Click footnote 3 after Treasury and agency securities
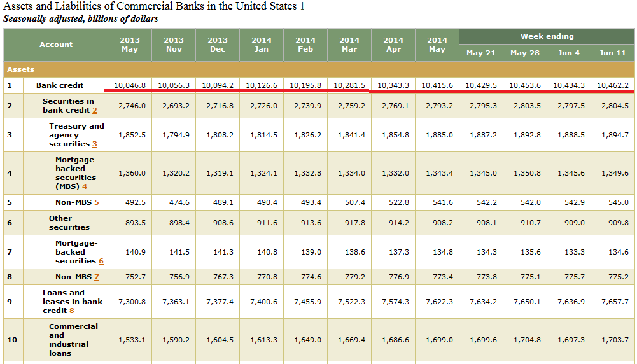The width and height of the screenshot is (637, 364). [95, 144]
